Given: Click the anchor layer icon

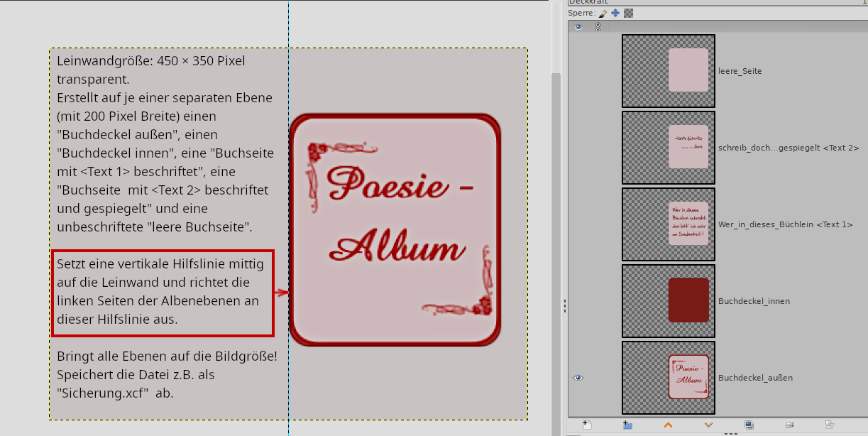Looking at the screenshot, I should [x=789, y=425].
